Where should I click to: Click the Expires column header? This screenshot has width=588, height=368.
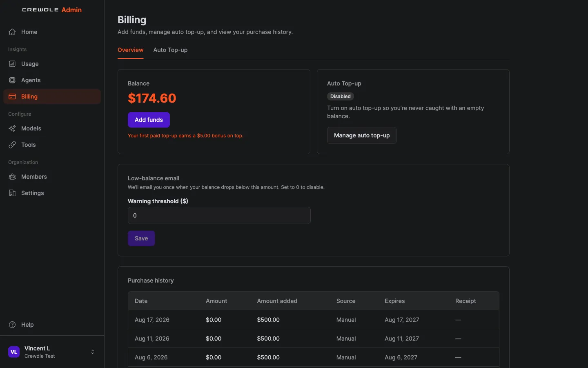click(395, 301)
